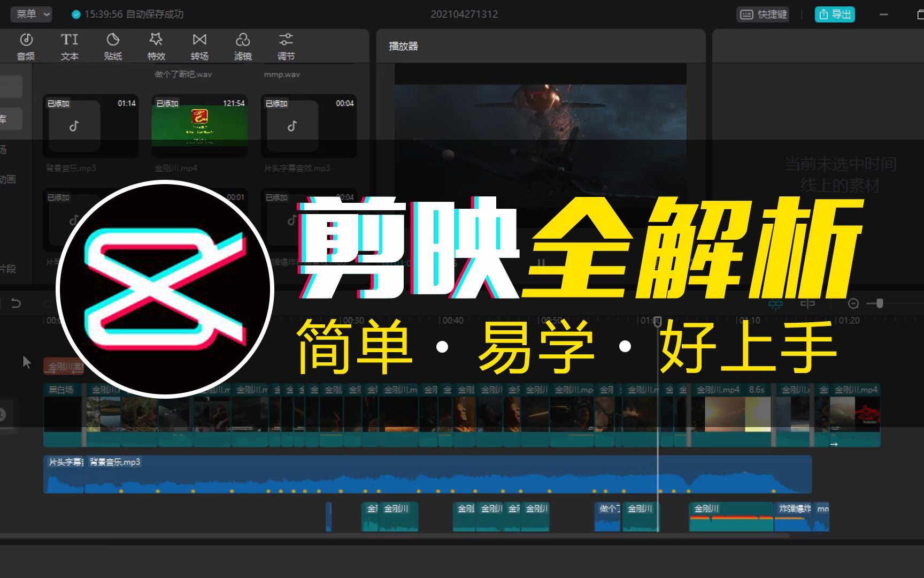The width and height of the screenshot is (924, 578).
Task: Click the 自动保存成功 autosave status
Action: 155,14
